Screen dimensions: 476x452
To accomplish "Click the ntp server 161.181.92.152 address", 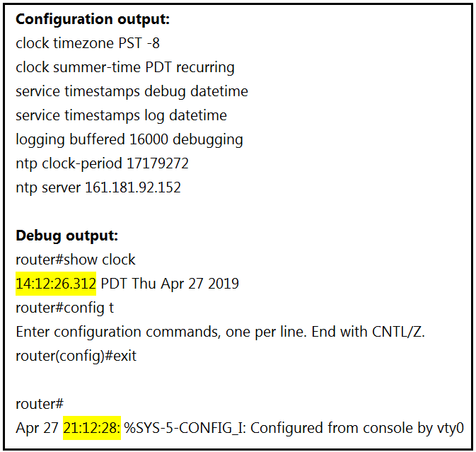I will pos(133,187).
